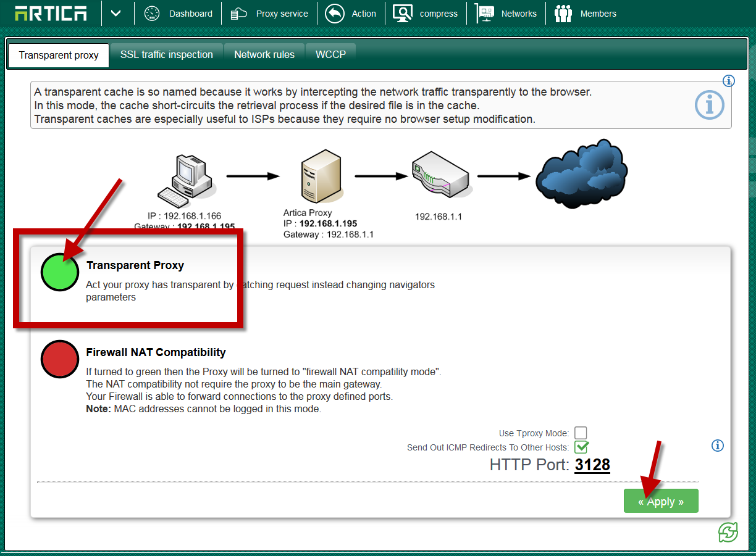Click the Transparent Proxy heading text

point(135,265)
